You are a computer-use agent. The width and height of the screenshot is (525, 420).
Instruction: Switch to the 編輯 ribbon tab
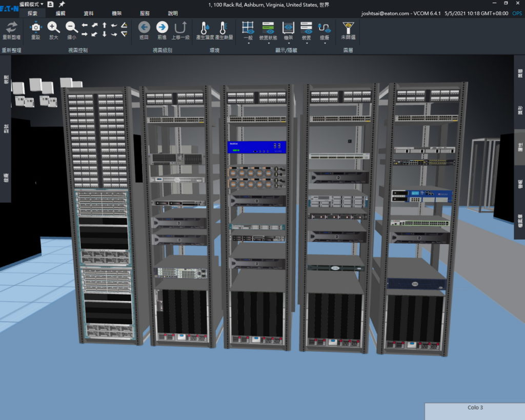pyautogui.click(x=60, y=13)
